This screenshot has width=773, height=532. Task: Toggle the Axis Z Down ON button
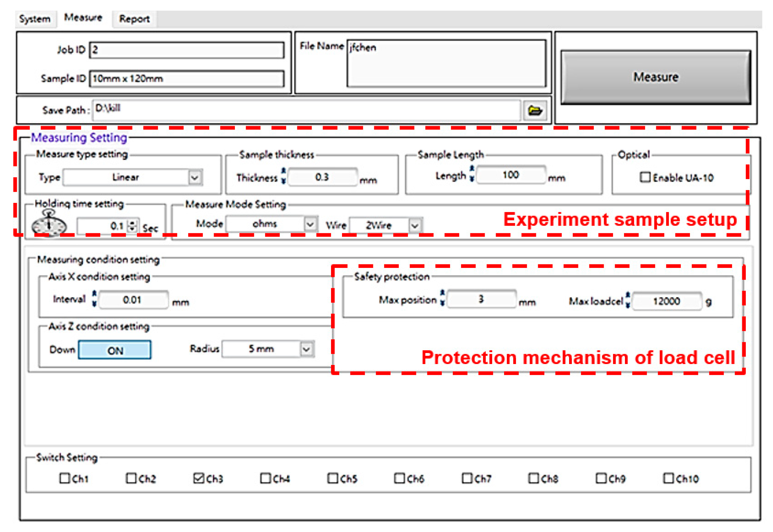[x=115, y=350]
